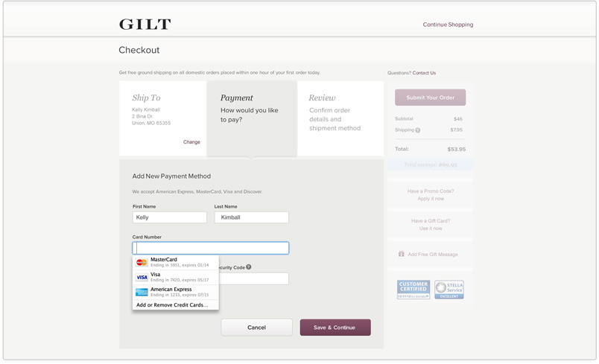Click the Contact Us link
599x364 pixels.
424,73
